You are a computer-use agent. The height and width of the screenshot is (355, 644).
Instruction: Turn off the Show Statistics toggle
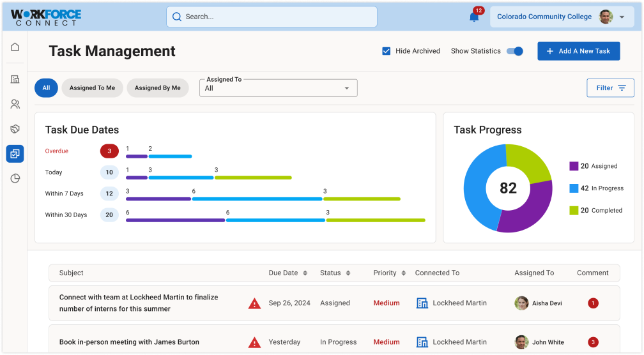(x=515, y=51)
